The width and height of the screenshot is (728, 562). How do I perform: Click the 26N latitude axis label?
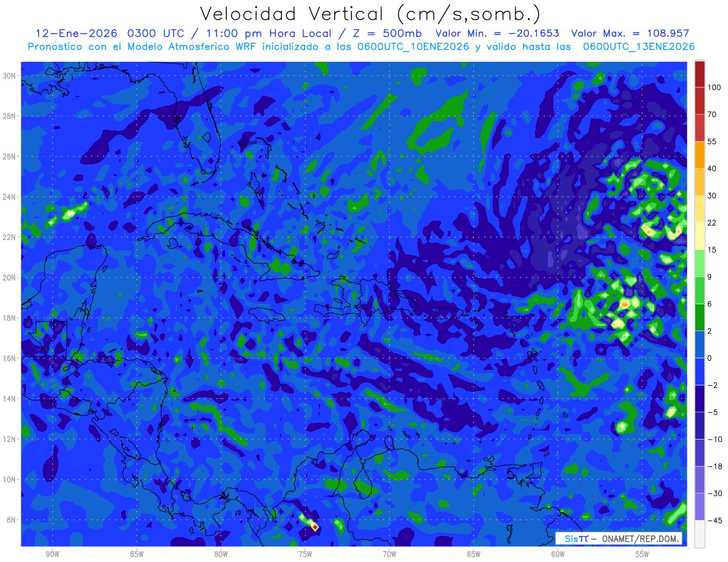tap(10, 156)
